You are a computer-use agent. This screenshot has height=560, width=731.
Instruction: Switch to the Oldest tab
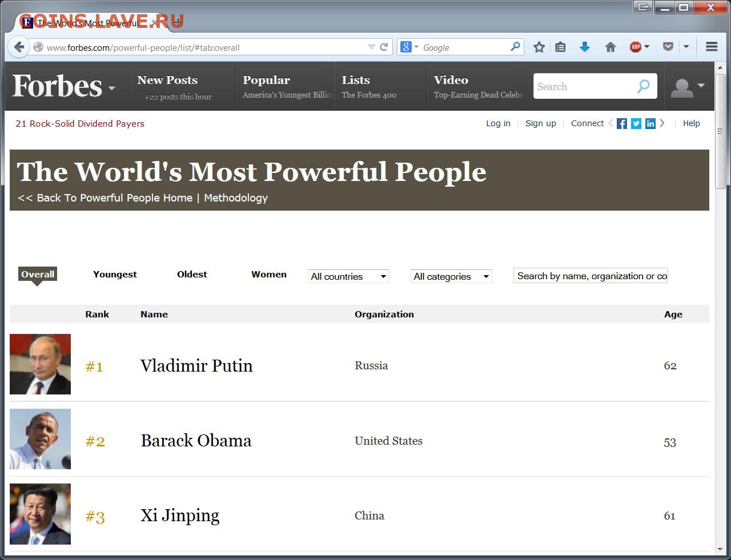pos(192,274)
